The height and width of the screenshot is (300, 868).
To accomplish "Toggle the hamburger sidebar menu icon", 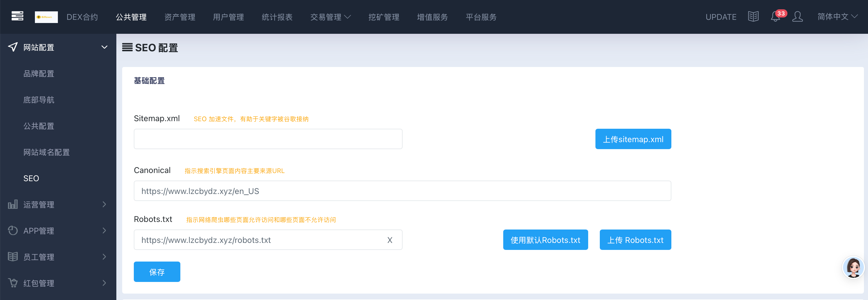I will [x=17, y=16].
